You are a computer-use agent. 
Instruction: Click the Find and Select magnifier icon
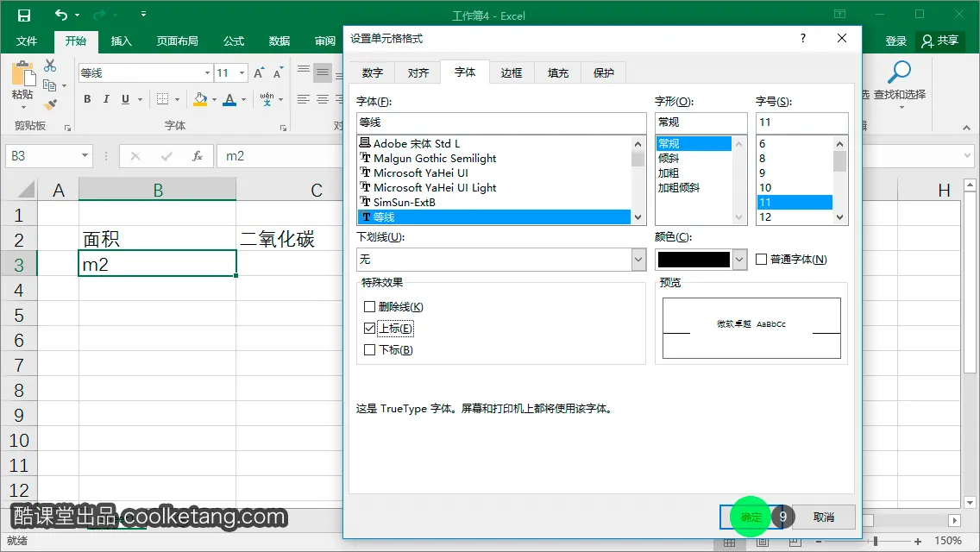(899, 72)
